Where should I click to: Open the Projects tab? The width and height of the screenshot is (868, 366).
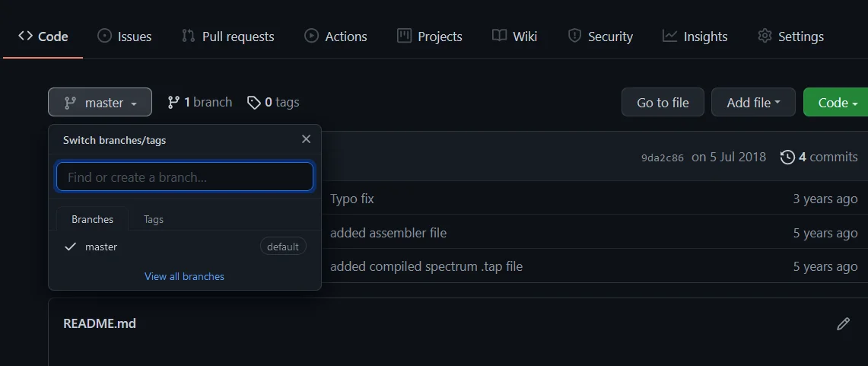pyautogui.click(x=430, y=37)
